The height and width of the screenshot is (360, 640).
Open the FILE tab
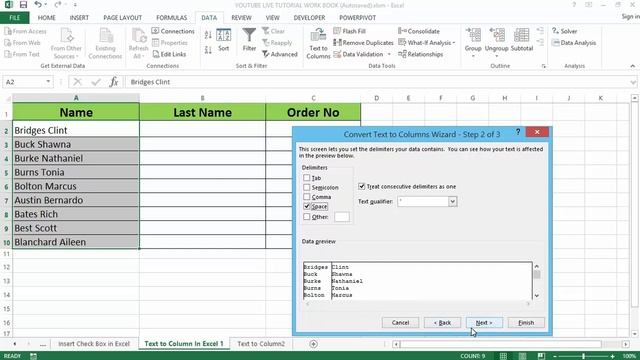click(x=15, y=18)
